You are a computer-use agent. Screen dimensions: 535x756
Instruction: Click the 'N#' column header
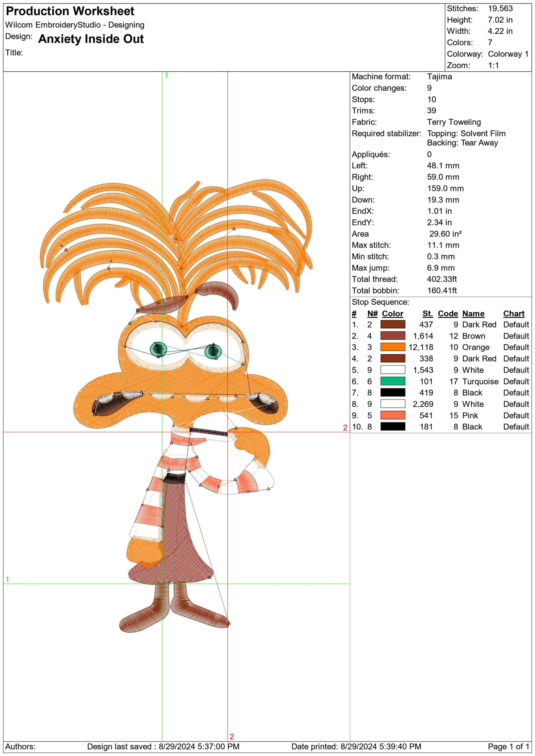(372, 313)
